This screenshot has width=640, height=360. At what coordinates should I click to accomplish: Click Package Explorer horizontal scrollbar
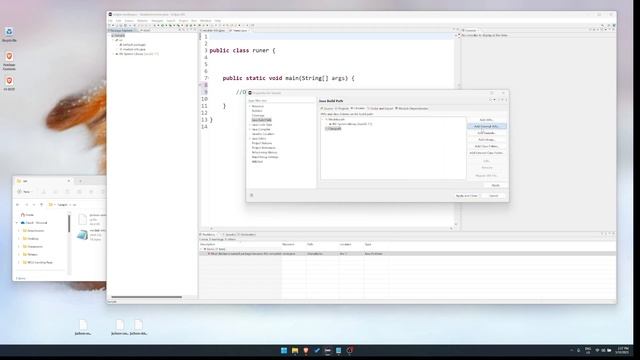(146, 297)
